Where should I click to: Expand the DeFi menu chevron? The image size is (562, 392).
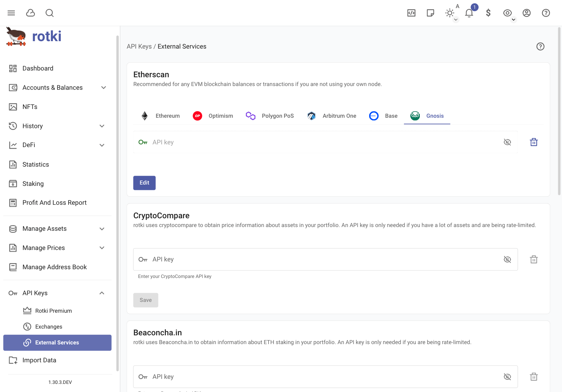(x=102, y=145)
